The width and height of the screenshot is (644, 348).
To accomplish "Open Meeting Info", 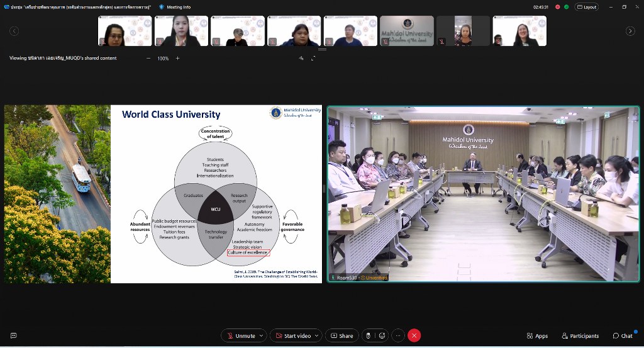I will [x=175, y=7].
